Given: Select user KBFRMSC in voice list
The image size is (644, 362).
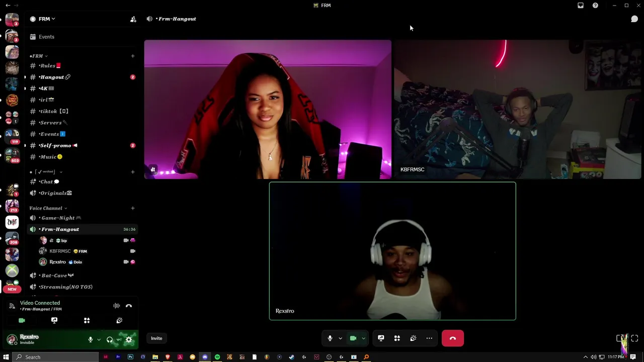Looking at the screenshot, I should [87, 251].
